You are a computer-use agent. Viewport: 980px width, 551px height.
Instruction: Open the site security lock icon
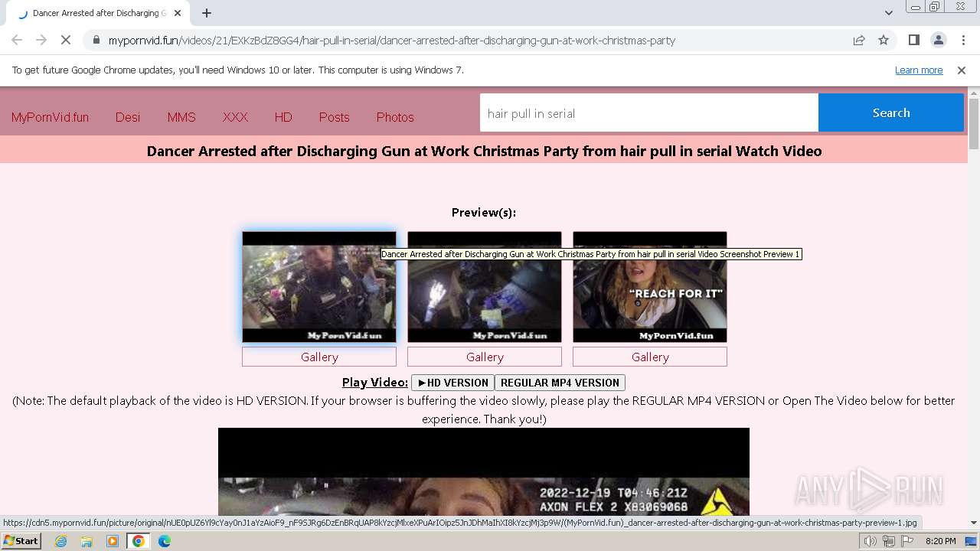coord(96,41)
